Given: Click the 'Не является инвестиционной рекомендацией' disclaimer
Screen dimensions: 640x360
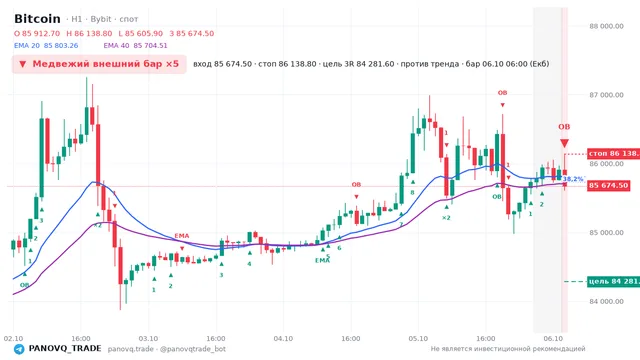Looking at the screenshot, I should coord(508,349).
